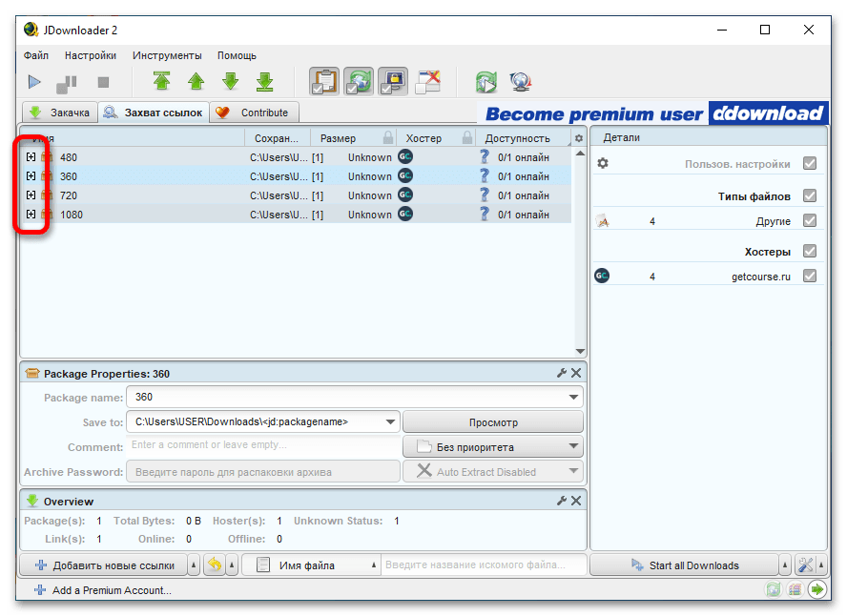Toggle the Другие file type checkbox
The height and width of the screenshot is (616, 847).
(809, 220)
